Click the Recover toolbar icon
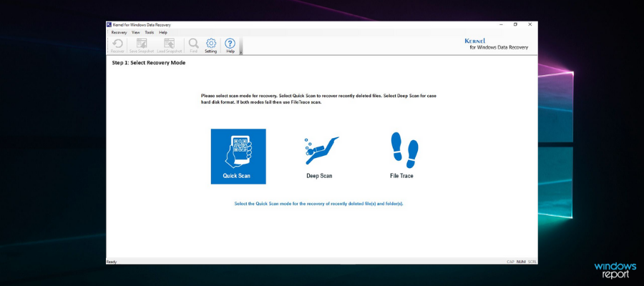This screenshot has height=286, width=644. 117,46
